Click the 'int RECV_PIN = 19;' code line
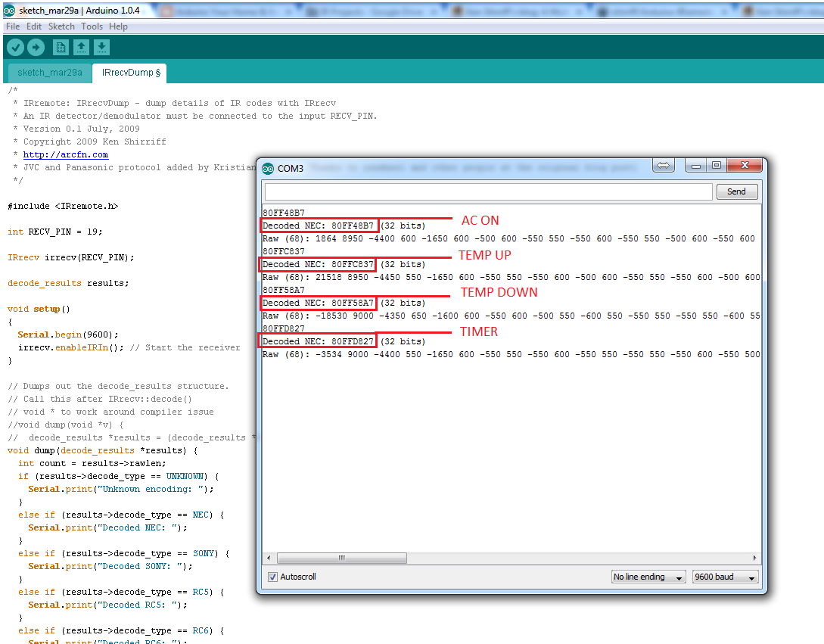This screenshot has width=824, height=644. (x=55, y=232)
